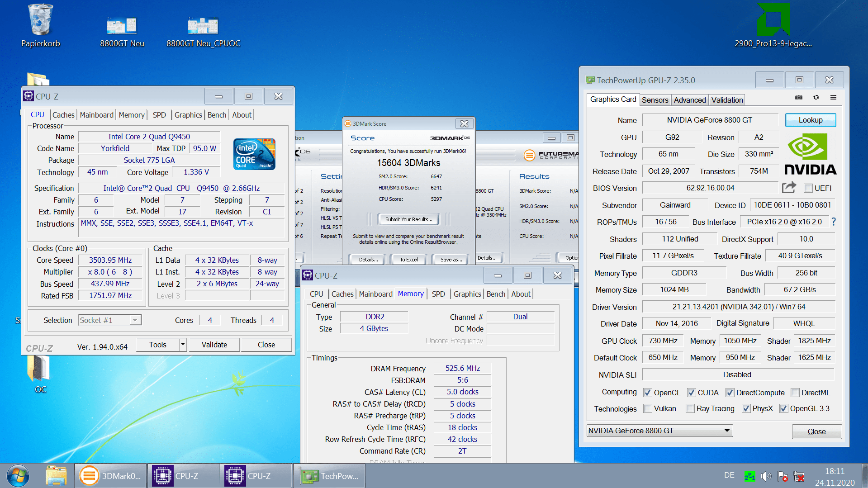Toggle the DirectCompute checkbox
The image size is (868, 488).
click(x=730, y=393)
